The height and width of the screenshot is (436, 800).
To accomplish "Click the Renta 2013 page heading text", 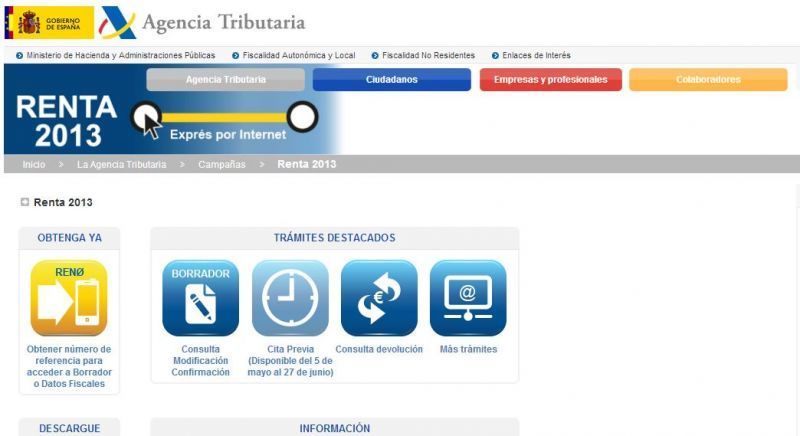I will point(63,202).
